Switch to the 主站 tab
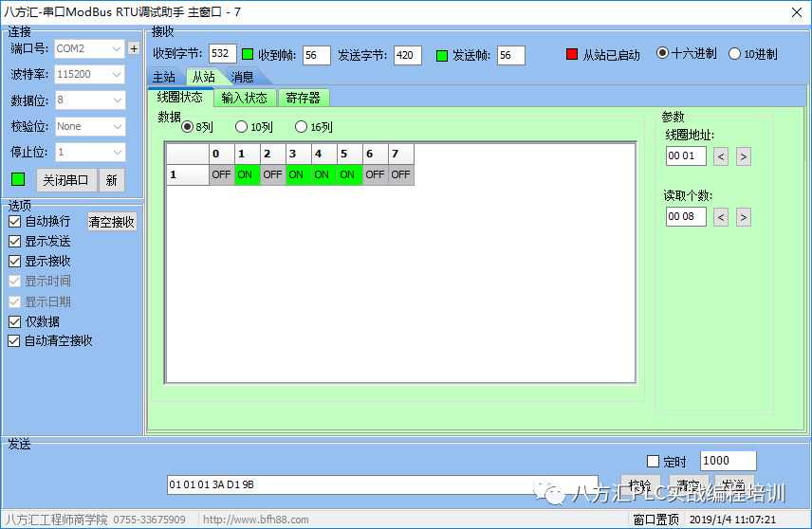The image size is (812, 529). 164,77
